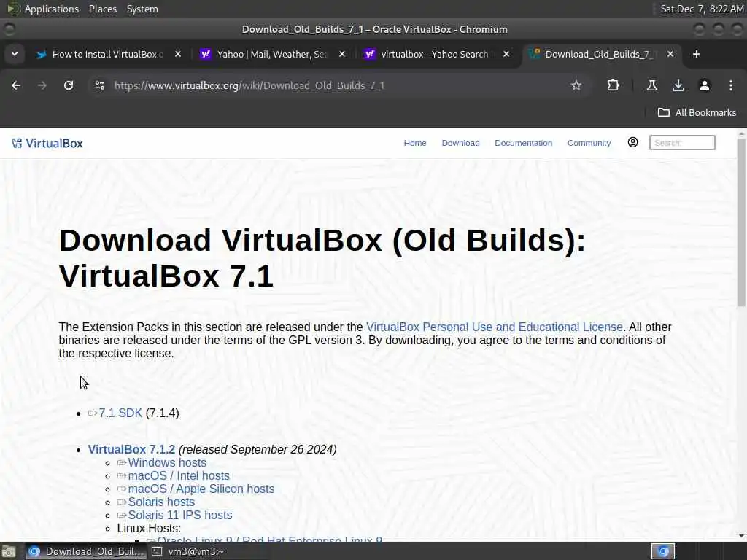Click the clock showing Sat Dec 7

[x=702, y=9]
